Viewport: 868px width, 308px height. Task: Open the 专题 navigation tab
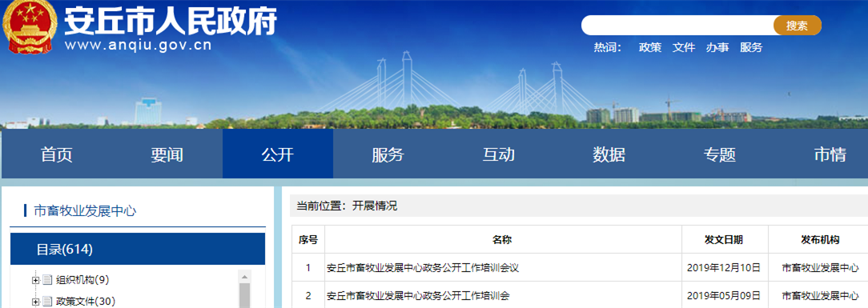coord(720,154)
